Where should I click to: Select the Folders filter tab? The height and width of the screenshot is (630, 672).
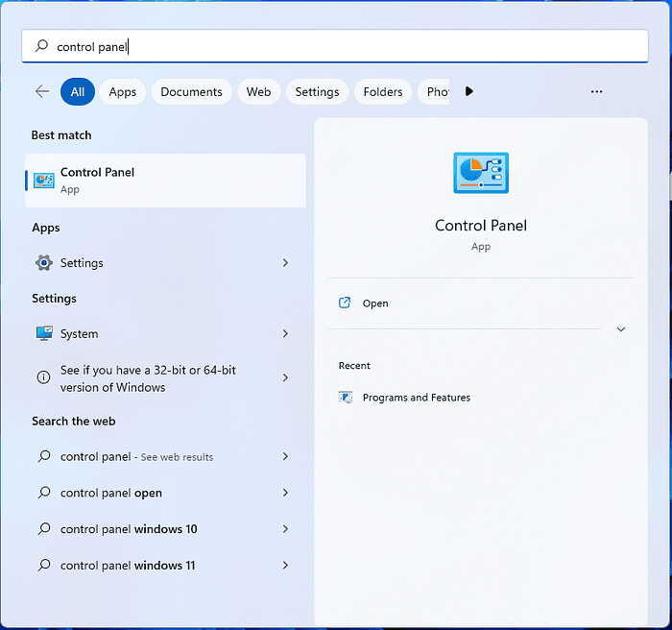coord(382,92)
